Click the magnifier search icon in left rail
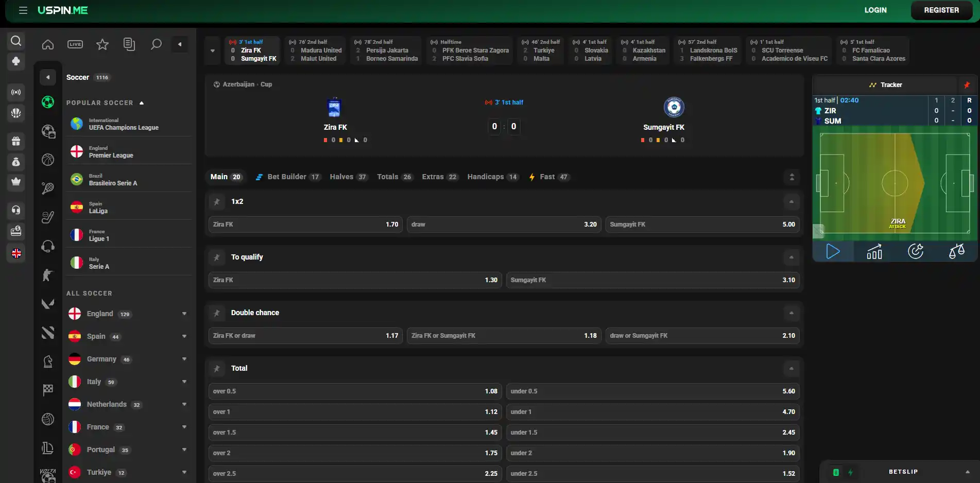 click(16, 41)
